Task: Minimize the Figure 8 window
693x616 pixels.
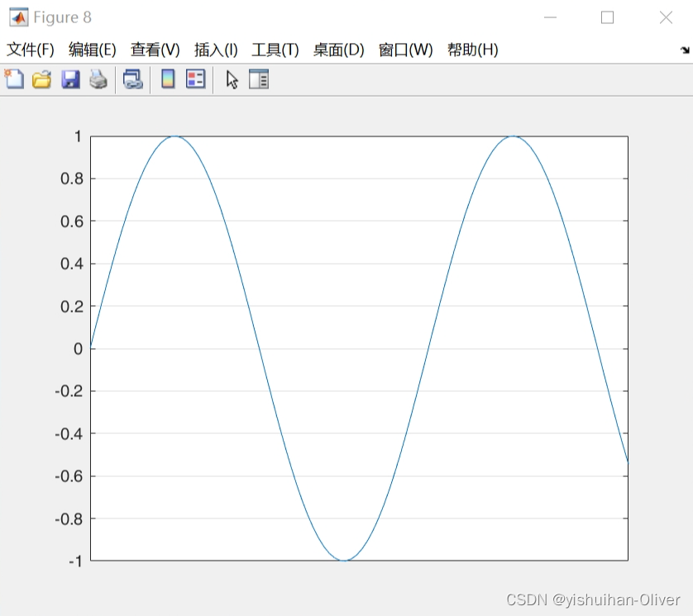Action: (550, 17)
